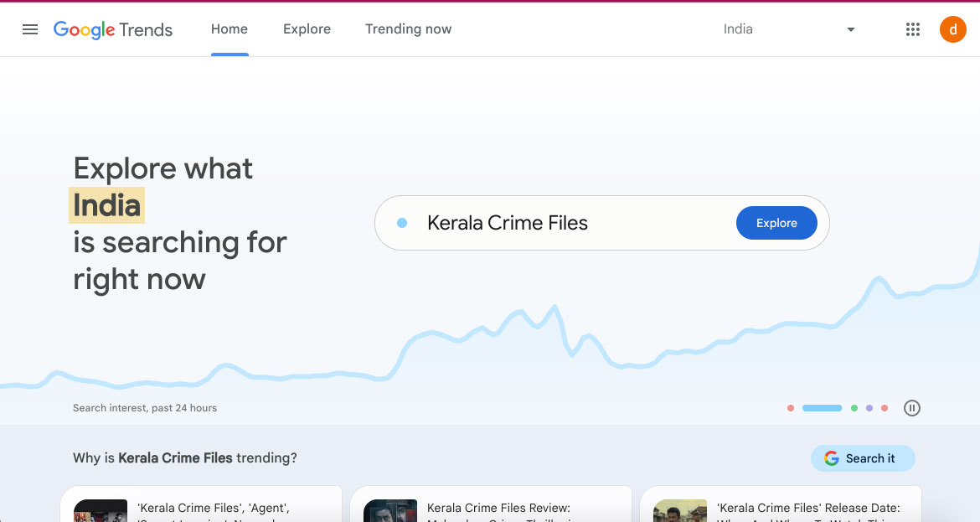The height and width of the screenshot is (522, 980).
Task: Open the Google apps grid
Action: (x=912, y=29)
